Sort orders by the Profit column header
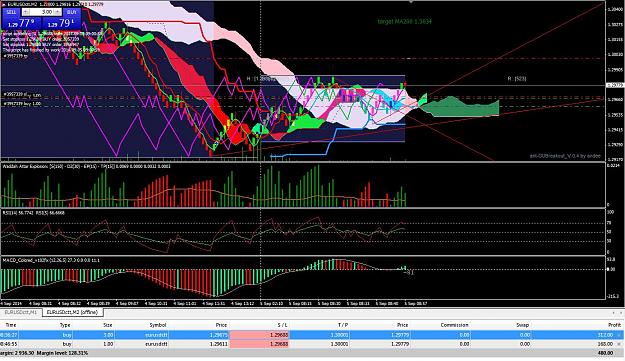625x361 pixels. coord(615,325)
